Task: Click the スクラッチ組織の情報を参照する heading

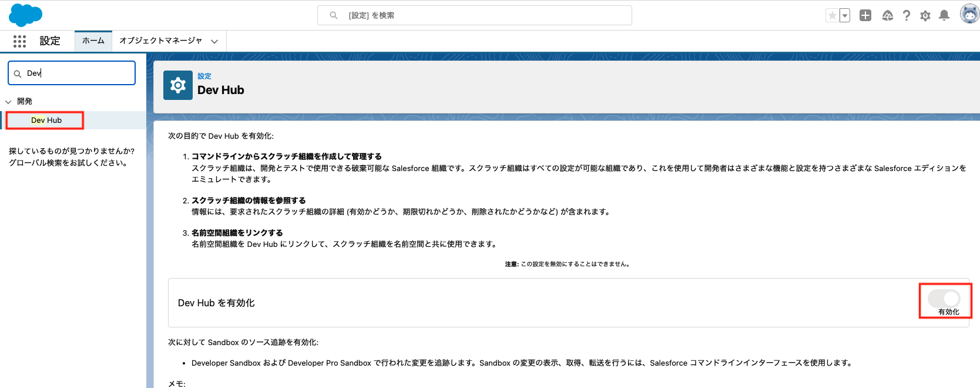Action: point(249,200)
